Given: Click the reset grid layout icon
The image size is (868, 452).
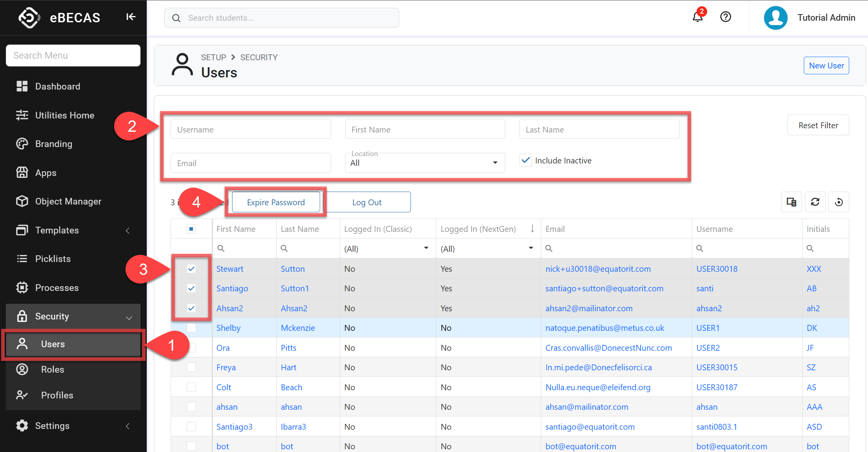Looking at the screenshot, I should (839, 202).
